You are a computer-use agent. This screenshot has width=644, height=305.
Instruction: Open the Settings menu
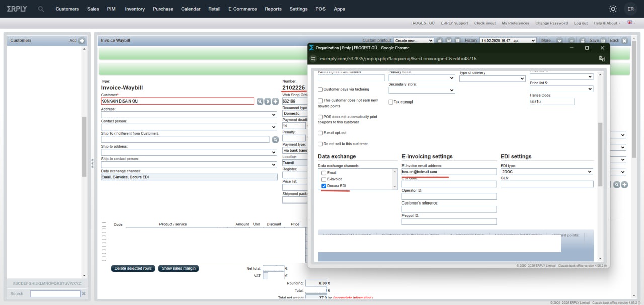[299, 9]
